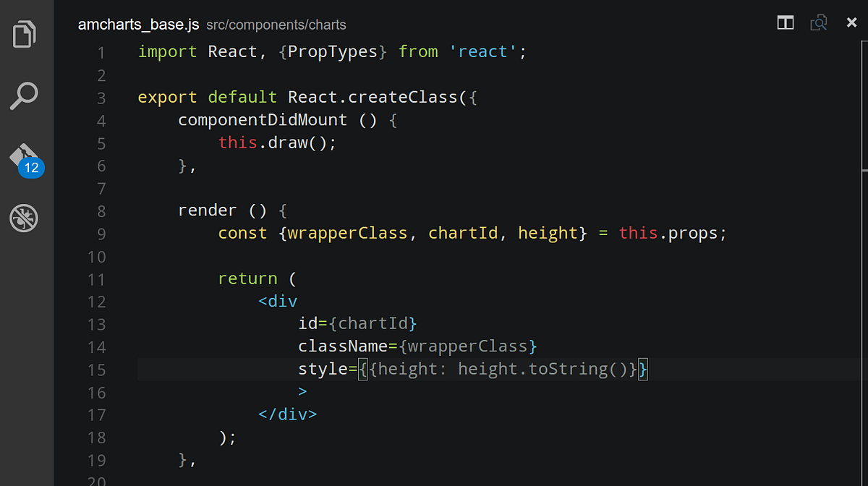Split the editor into two panes
This screenshot has width=868, height=486.
point(785,22)
